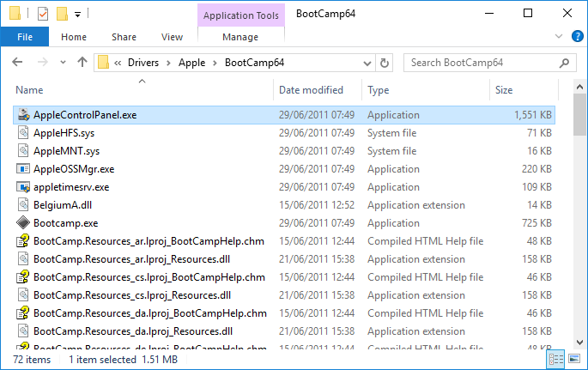The image size is (588, 370).
Task: Open Customize Quick Access Toolbar dropdown
Action: (x=77, y=15)
